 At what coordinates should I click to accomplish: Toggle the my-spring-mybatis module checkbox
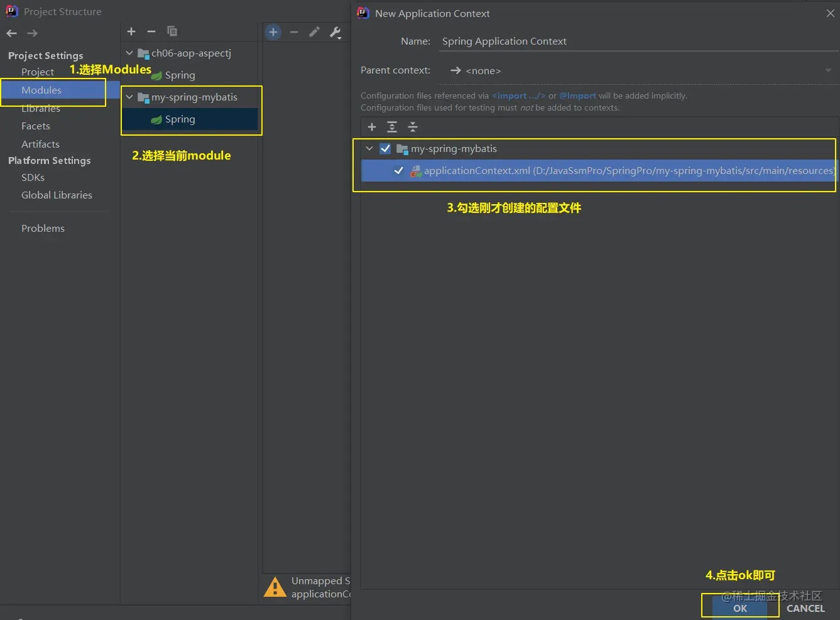pos(385,149)
